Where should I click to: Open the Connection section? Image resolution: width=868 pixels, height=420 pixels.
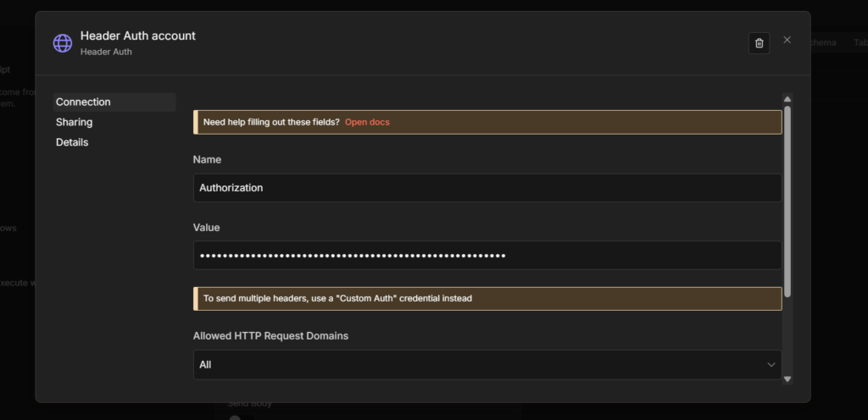(83, 102)
